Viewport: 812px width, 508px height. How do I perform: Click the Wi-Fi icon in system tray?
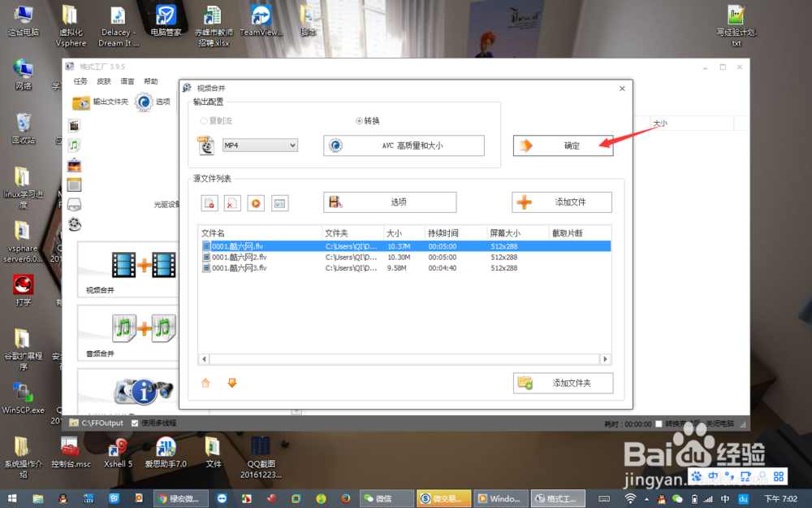click(x=630, y=499)
